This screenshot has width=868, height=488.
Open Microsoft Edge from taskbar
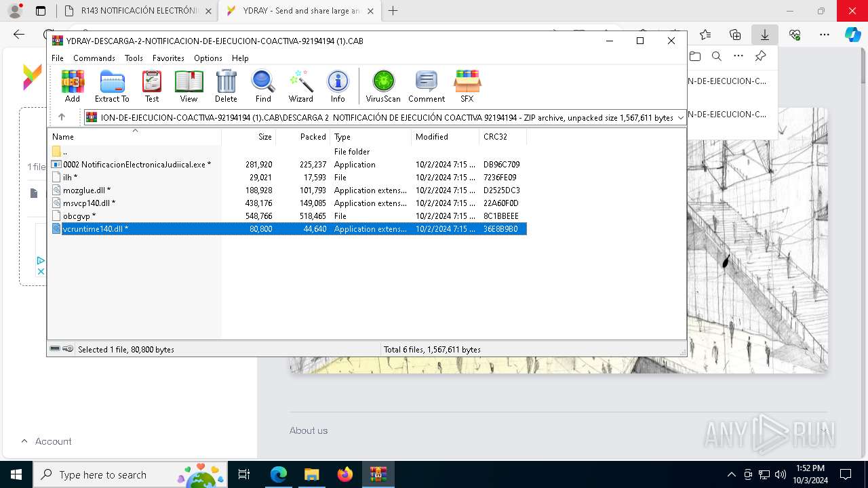tap(279, 474)
